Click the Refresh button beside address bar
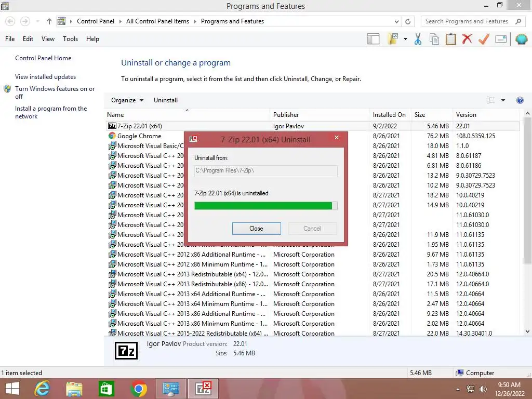This screenshot has width=532, height=399. click(x=408, y=21)
